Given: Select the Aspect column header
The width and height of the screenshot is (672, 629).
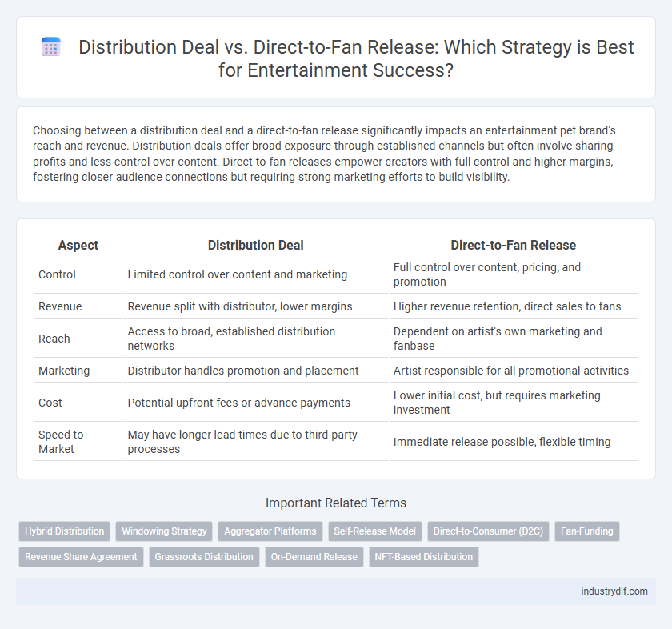Looking at the screenshot, I should 78,245.
